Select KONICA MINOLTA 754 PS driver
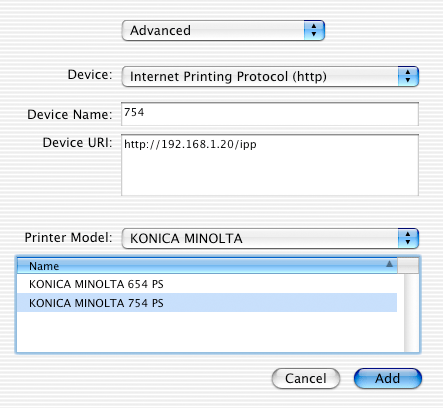 coord(207,303)
